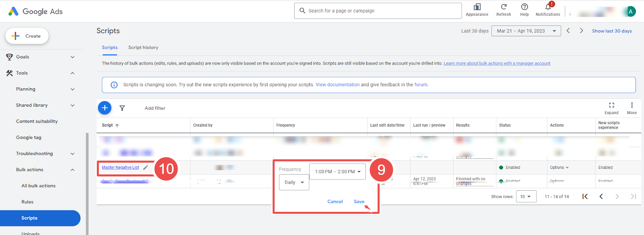The width and height of the screenshot is (644, 235).
Task: Open the date range dropdown
Action: 526,31
